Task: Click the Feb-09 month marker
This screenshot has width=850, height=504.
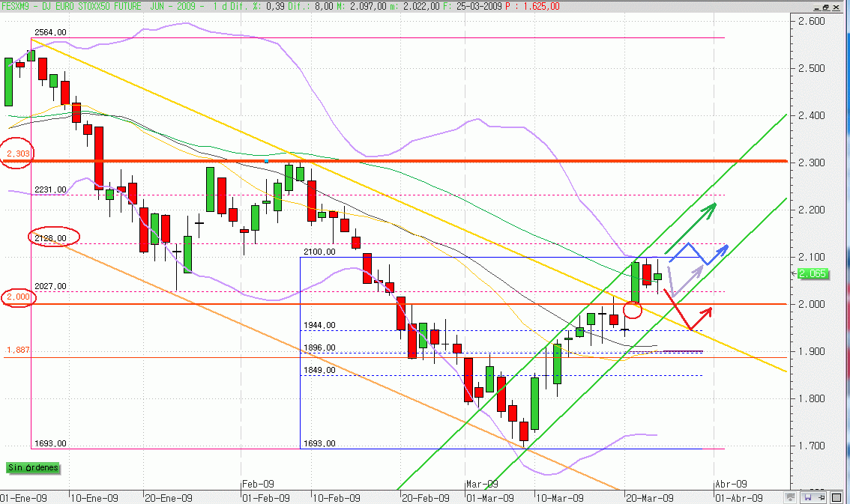Action: tap(258, 484)
